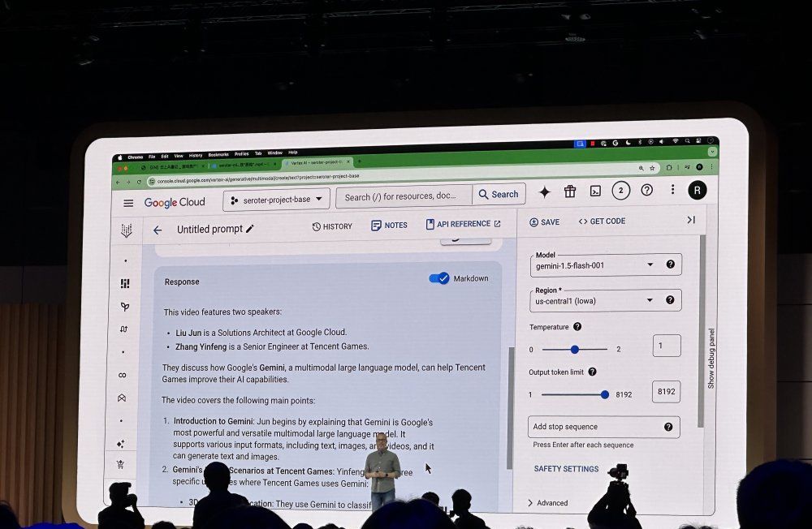Open the sparkles Vertex AI Studio sidebar icon
The width and height of the screenshot is (812, 529).
[x=121, y=444]
